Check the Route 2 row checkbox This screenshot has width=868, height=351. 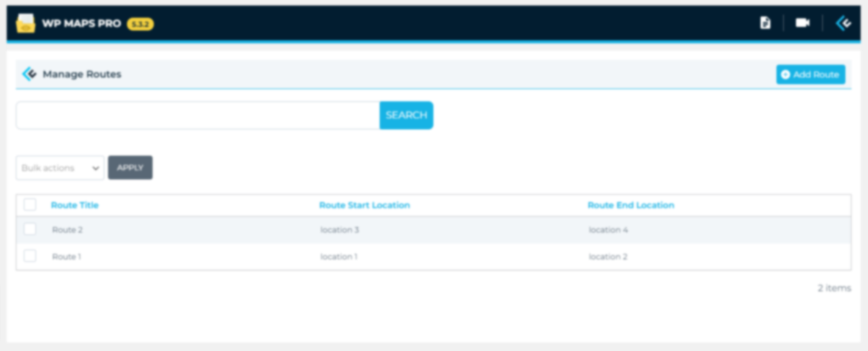[x=30, y=230]
